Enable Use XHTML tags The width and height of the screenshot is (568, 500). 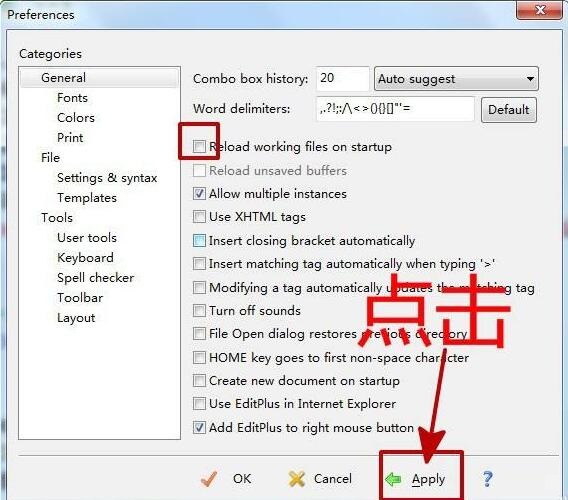coord(199,217)
